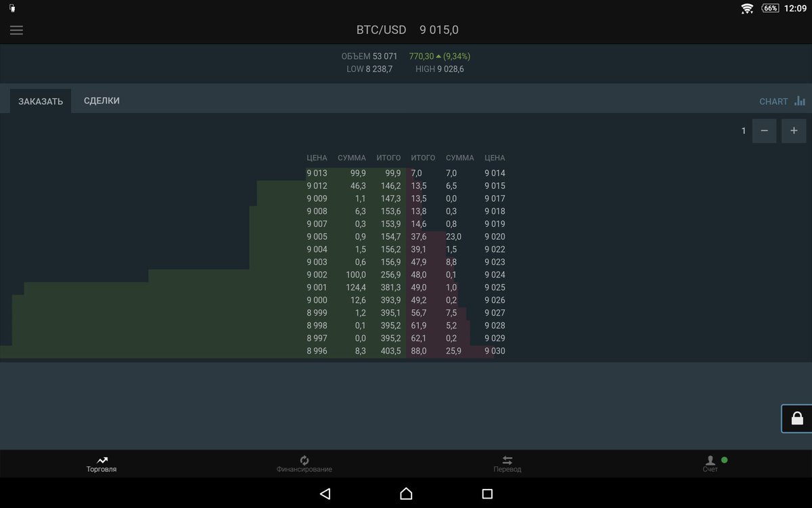Select bid price 9 009
The width and height of the screenshot is (812, 508).
pyautogui.click(x=317, y=198)
